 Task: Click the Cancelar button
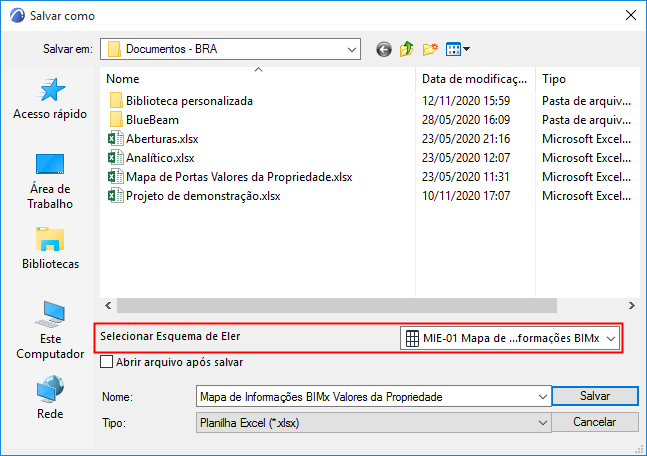tap(595, 422)
